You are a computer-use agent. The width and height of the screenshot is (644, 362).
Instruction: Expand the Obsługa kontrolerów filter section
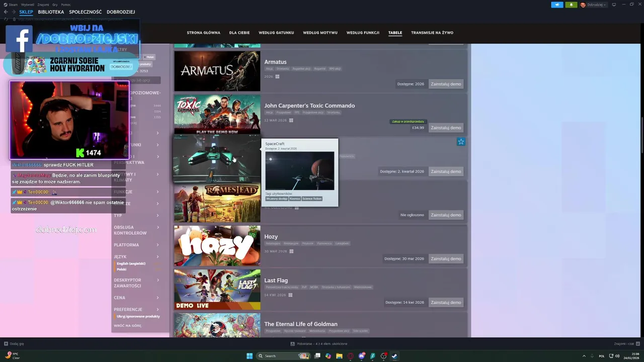(x=136, y=230)
